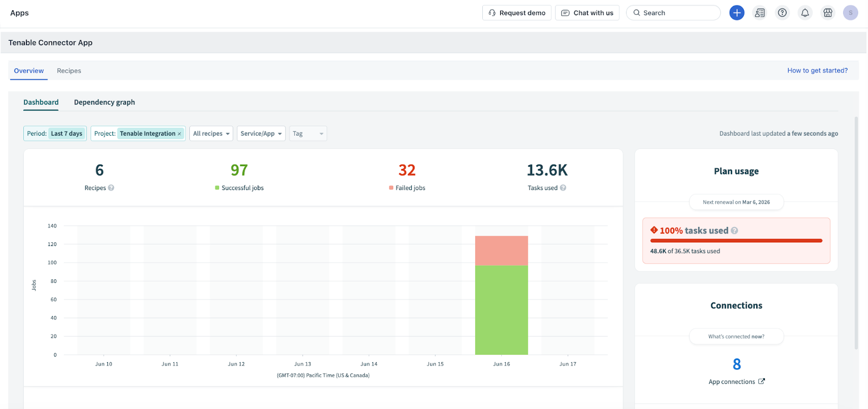The width and height of the screenshot is (868, 409).
Task: Click the Plan usage heading
Action: point(736,171)
